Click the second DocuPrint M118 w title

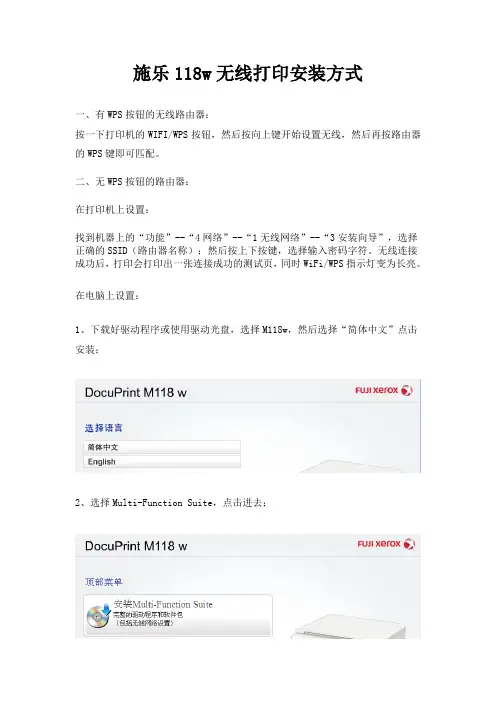136,546
